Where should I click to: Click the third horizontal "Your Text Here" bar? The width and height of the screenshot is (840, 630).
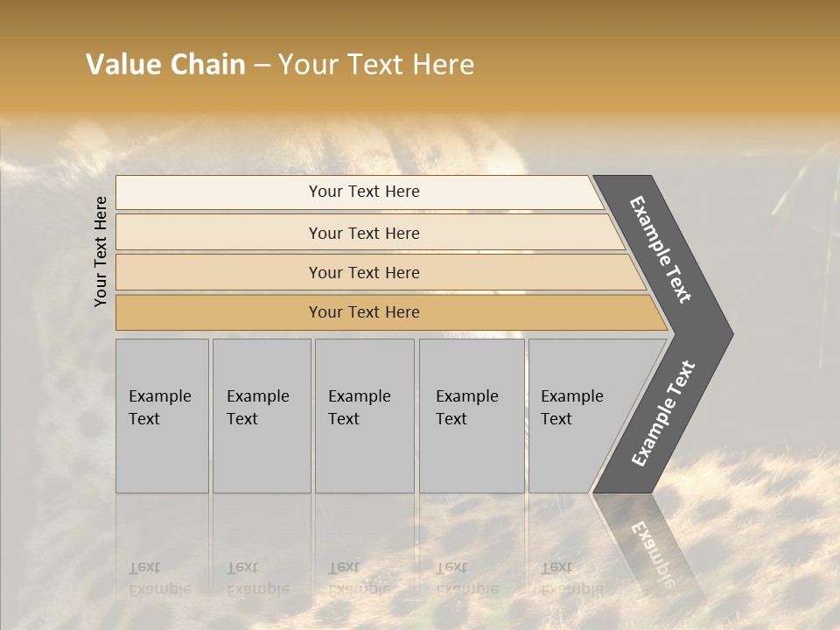click(364, 272)
